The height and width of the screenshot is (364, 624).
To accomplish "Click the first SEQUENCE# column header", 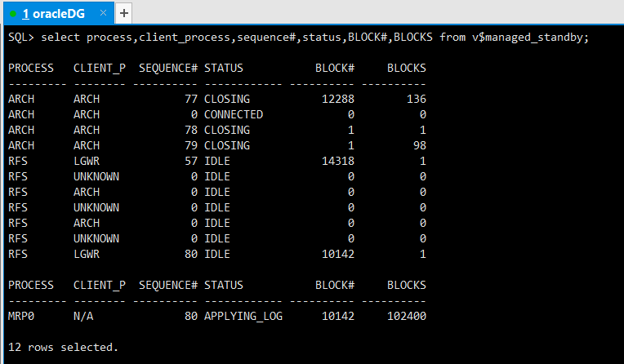I will (168, 68).
